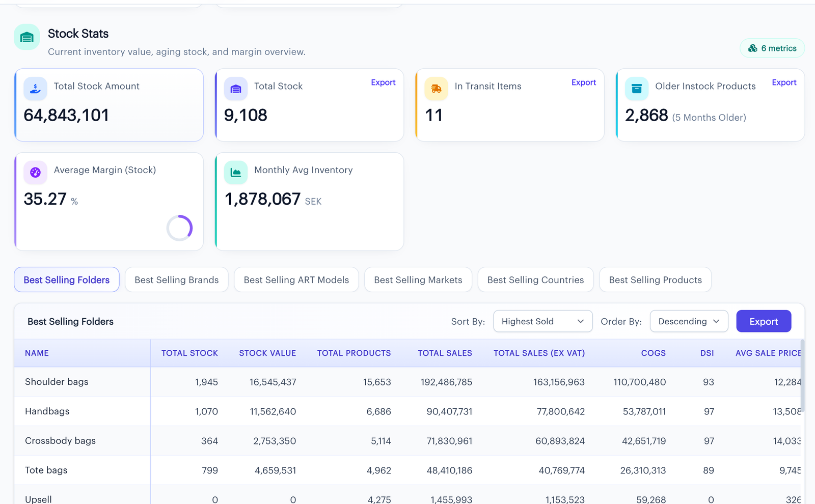Click the Total Stock warehouse icon
The height and width of the screenshot is (504, 815).
coord(236,89)
